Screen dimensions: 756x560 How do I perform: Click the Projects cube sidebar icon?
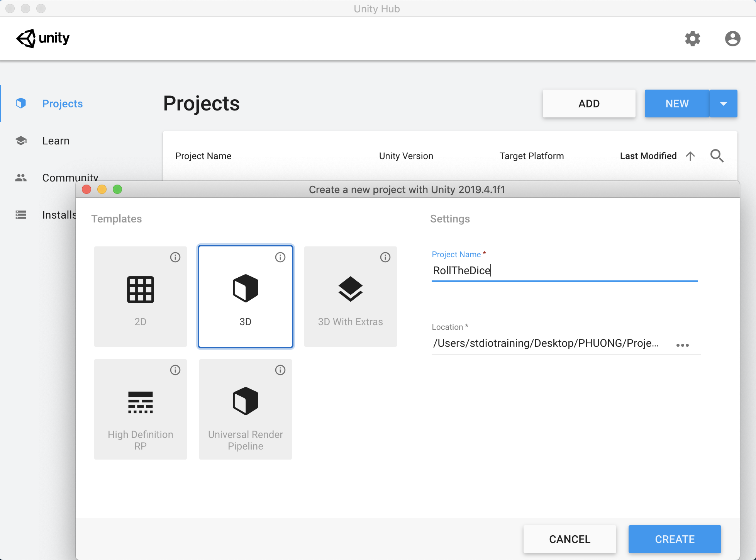(x=21, y=103)
